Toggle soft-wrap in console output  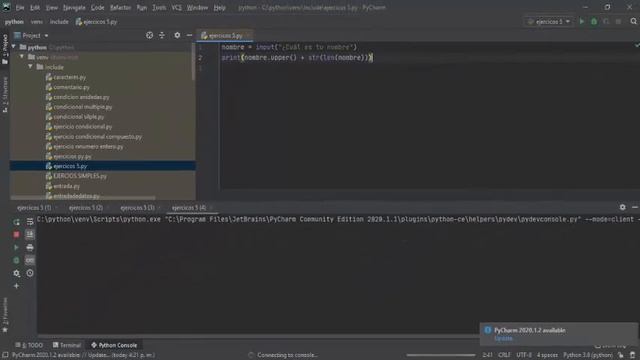pos(30,222)
